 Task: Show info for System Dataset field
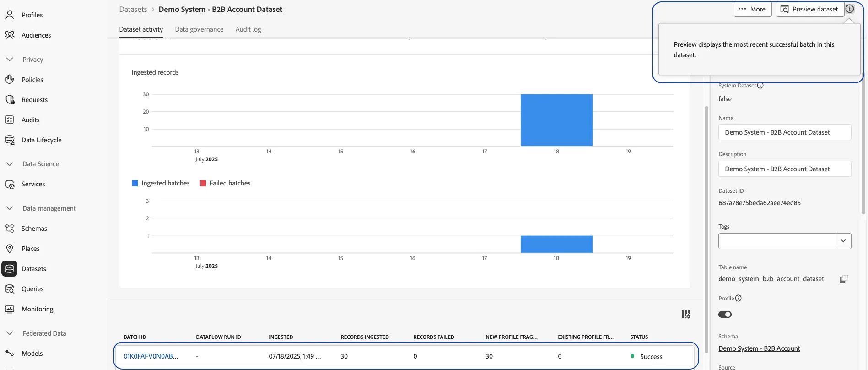(760, 85)
